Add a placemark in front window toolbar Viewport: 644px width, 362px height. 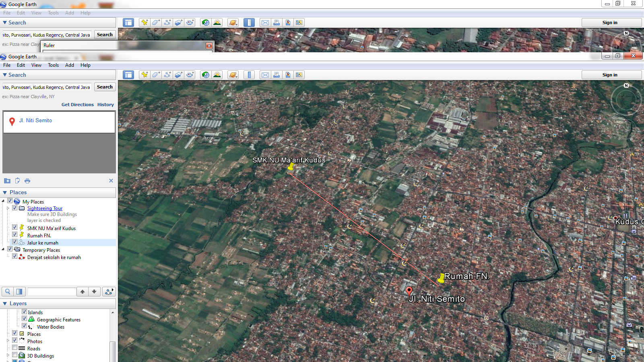[144, 75]
